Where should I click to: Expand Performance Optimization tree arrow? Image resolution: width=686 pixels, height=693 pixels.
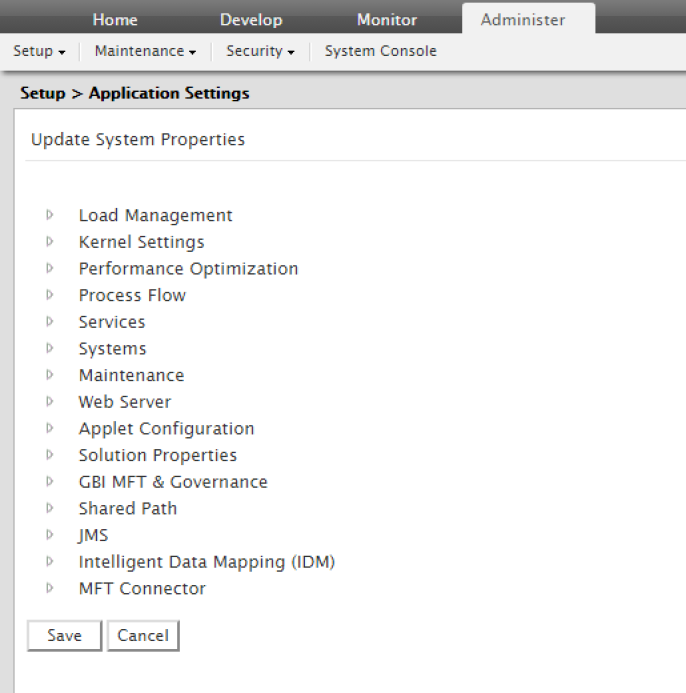tap(49, 268)
